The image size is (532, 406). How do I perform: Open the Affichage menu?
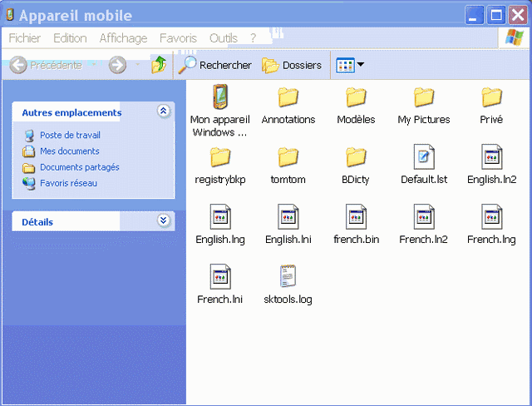[123, 38]
